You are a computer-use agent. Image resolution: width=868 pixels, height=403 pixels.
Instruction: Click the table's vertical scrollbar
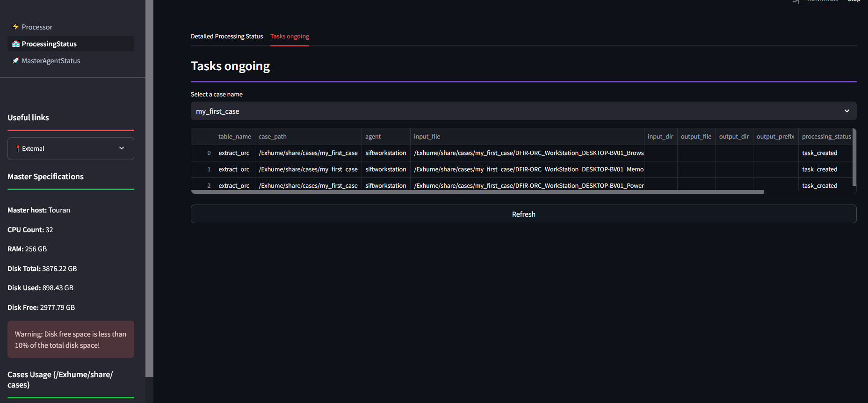point(854,157)
